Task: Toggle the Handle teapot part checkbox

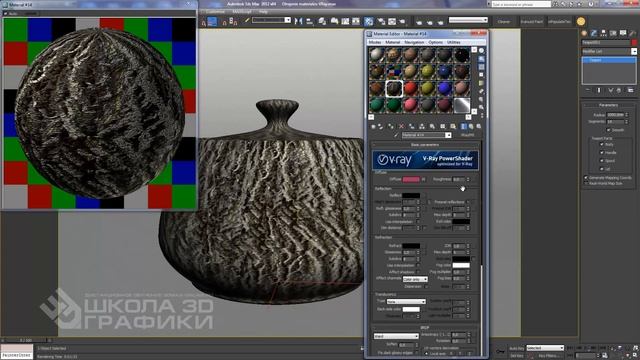Action: tap(602, 153)
